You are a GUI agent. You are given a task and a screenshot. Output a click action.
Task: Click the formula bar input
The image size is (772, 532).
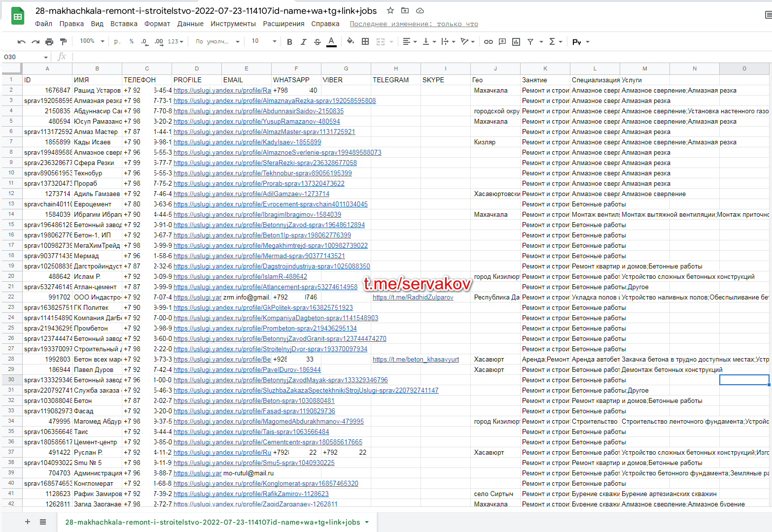point(421,57)
